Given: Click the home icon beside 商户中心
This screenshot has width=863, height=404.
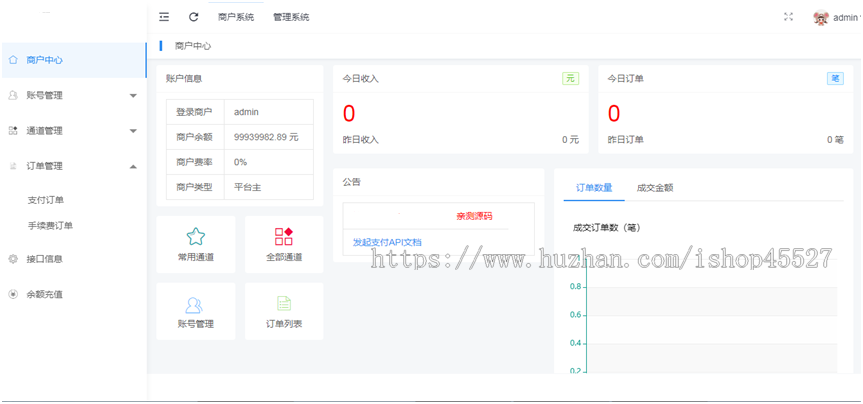Looking at the screenshot, I should pos(13,60).
